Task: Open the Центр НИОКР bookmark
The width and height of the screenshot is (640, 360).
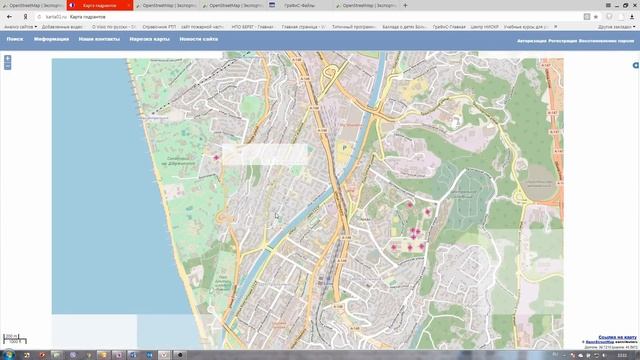Action: 484,27
